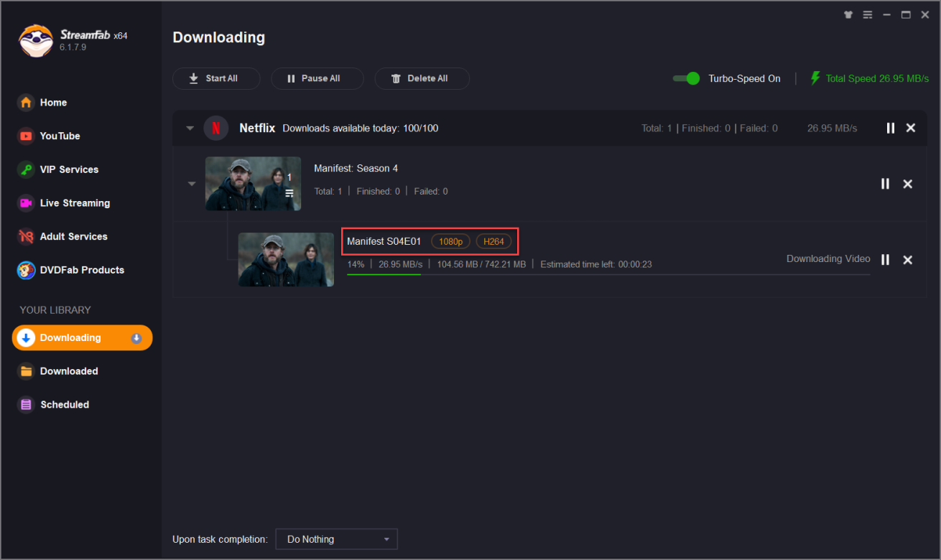The height and width of the screenshot is (560, 941).
Task: Remove Manifest: Season 4 from queue
Action: tap(908, 184)
